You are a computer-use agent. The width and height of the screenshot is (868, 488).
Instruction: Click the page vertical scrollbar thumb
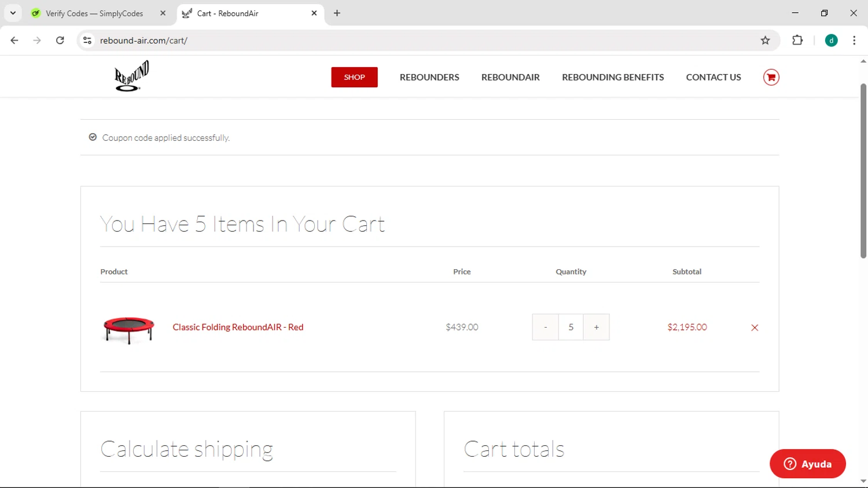pos(863,171)
